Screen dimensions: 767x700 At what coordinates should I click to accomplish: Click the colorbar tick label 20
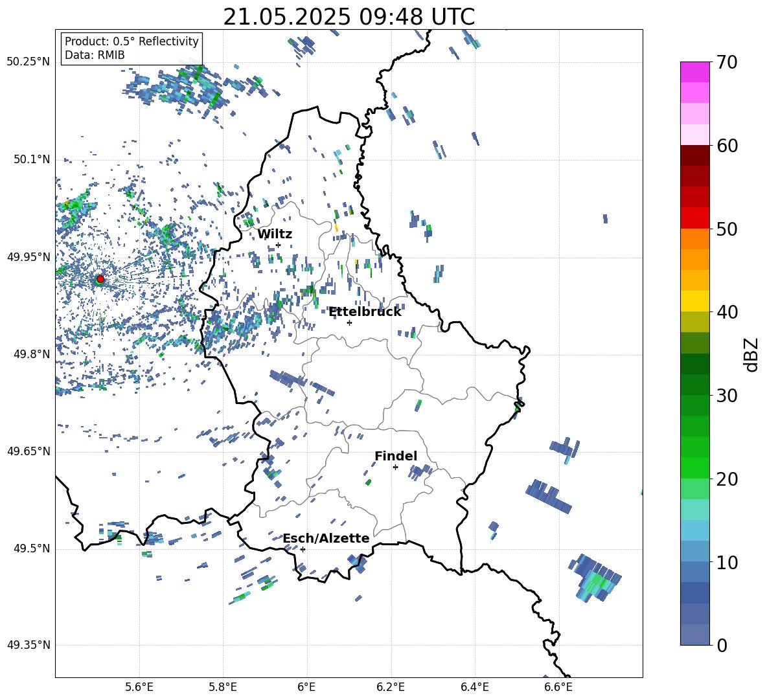727,479
